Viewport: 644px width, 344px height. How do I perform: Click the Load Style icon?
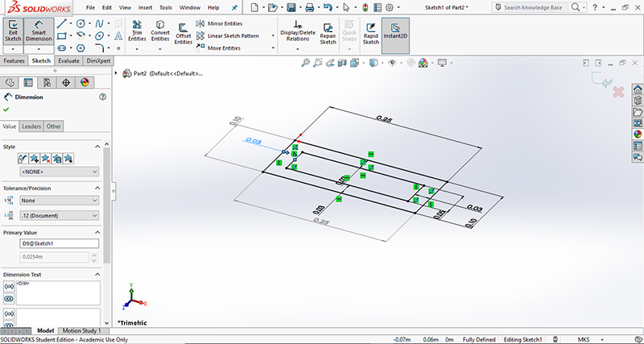[68, 158]
